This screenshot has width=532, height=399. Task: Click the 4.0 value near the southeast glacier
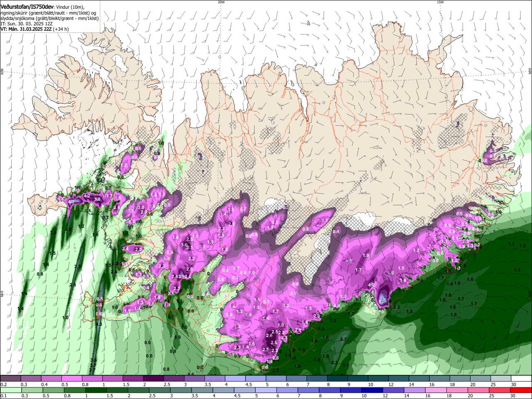click(x=371, y=285)
